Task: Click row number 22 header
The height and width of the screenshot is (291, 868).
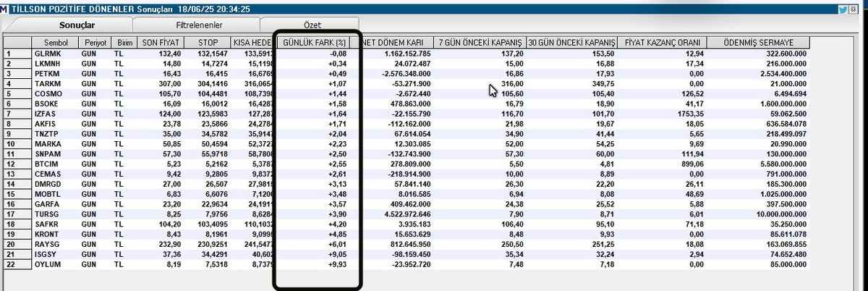Action: [x=17, y=265]
